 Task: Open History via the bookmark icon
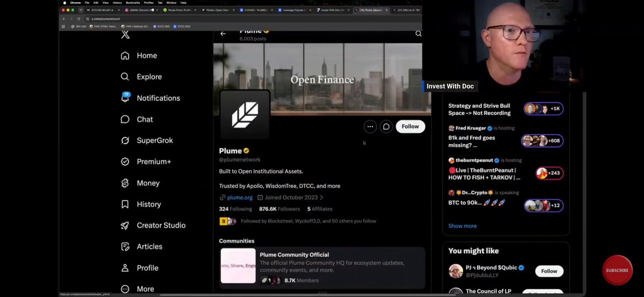(125, 204)
